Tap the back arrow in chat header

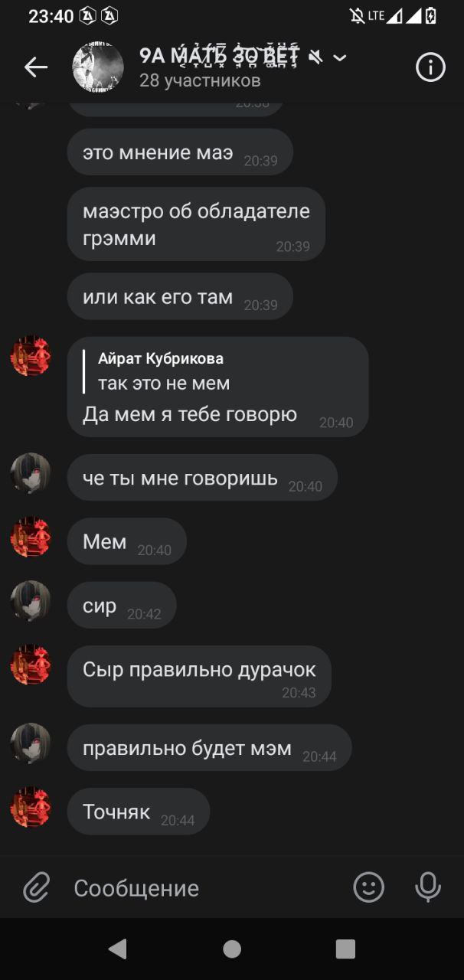point(35,67)
